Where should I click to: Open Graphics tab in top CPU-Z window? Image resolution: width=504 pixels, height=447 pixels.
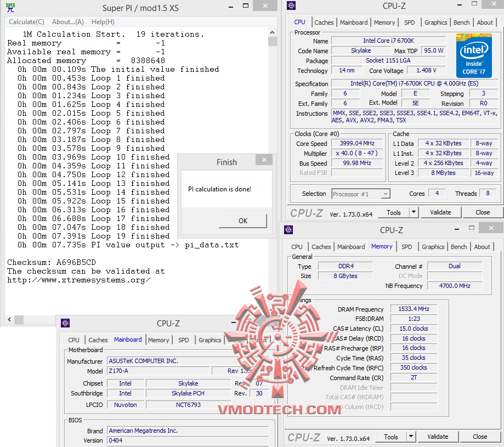pyautogui.click(x=435, y=22)
